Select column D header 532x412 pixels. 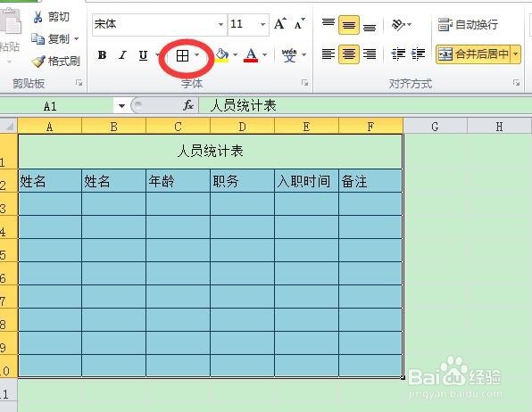tap(242, 127)
